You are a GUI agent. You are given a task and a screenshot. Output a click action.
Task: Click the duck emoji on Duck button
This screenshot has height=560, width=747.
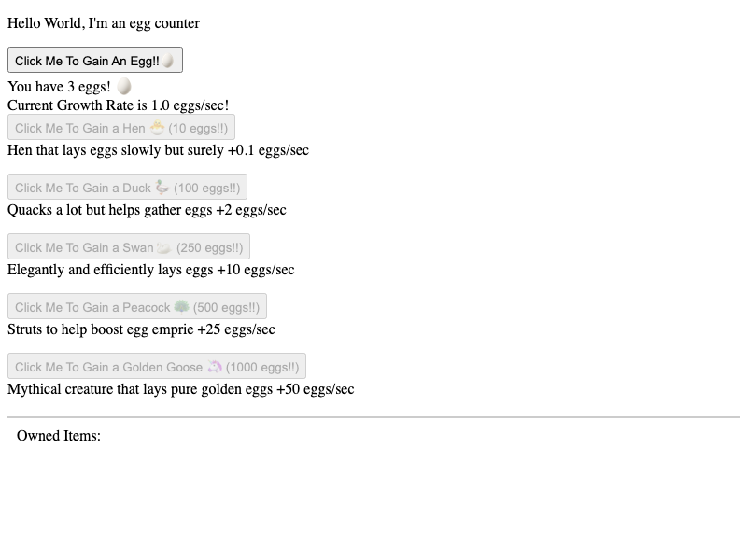(162, 188)
